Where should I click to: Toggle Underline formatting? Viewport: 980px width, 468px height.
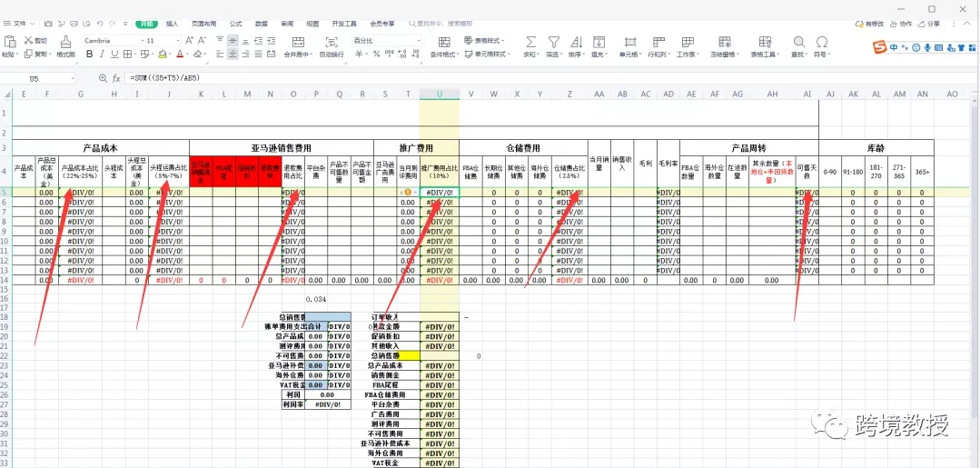click(114, 55)
